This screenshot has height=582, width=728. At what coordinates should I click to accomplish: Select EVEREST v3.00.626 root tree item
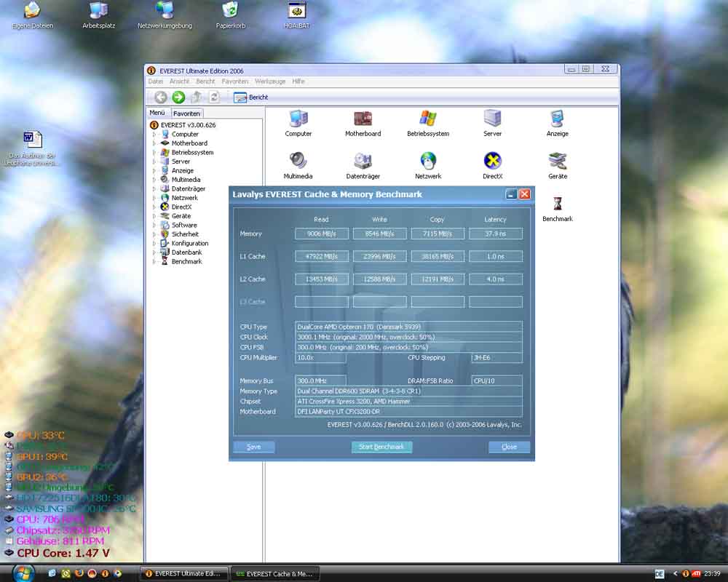click(x=188, y=125)
